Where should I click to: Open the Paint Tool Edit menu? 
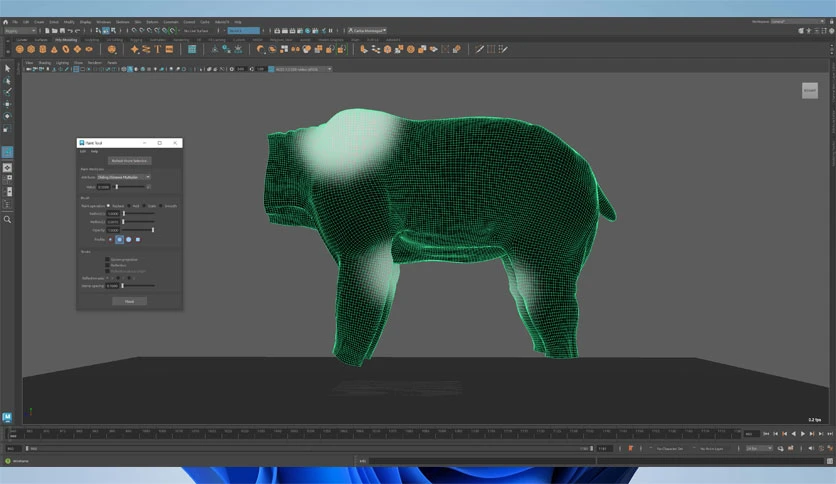(x=83, y=151)
